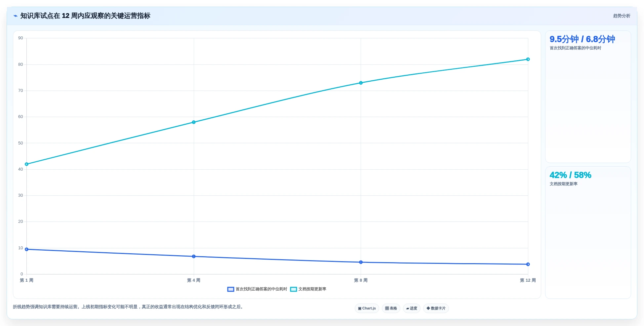The height and width of the screenshot is (326, 644).
Task: Click the 进度 tag
Action: (412, 308)
